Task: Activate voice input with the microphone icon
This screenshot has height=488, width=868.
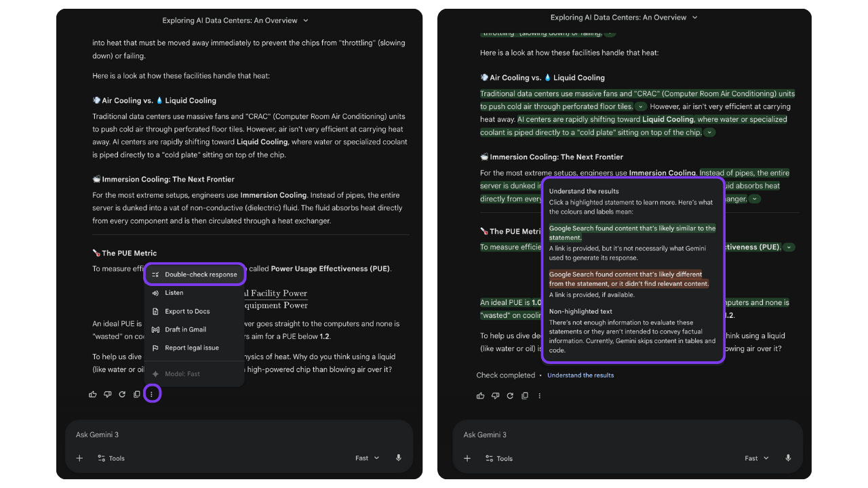Action: (399, 457)
